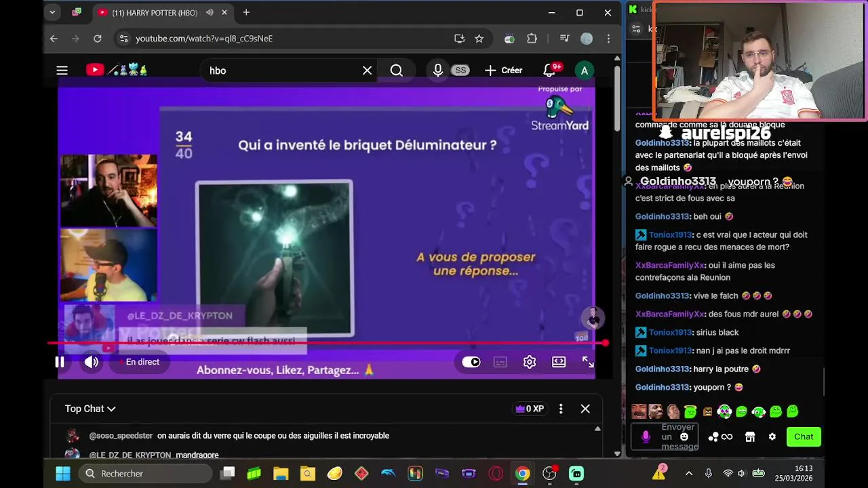Open OBS Studio from taskbar
868x488 pixels.
(549, 473)
